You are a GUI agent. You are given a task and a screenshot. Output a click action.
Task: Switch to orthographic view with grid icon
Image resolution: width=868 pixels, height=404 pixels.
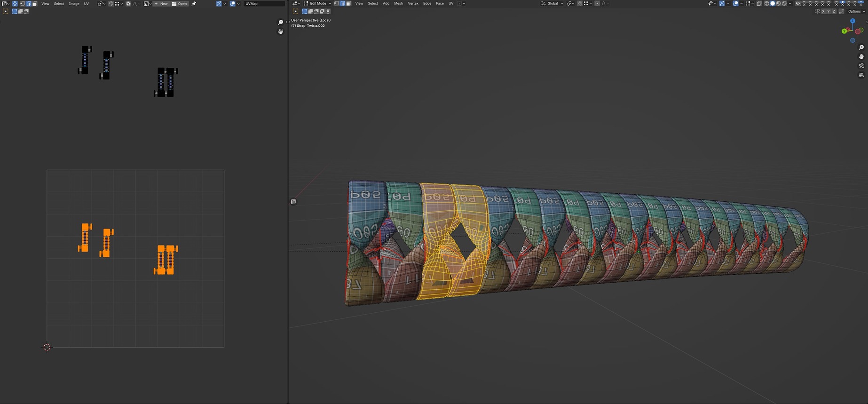861,75
